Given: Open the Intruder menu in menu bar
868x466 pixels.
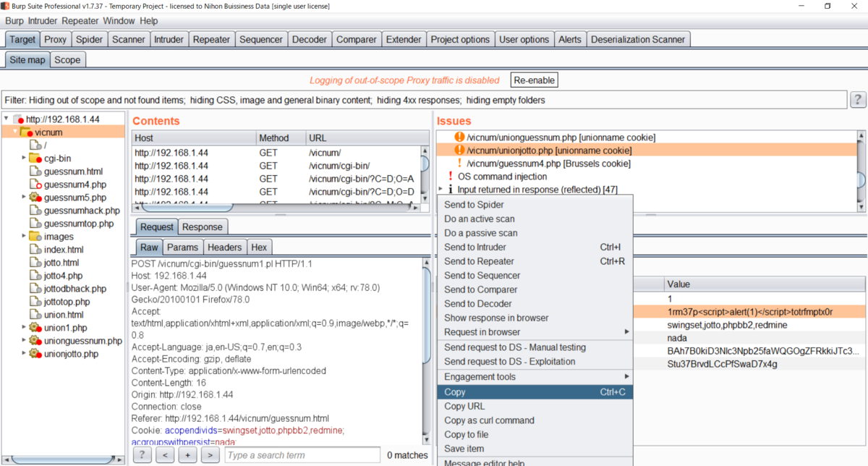Looking at the screenshot, I should point(43,21).
